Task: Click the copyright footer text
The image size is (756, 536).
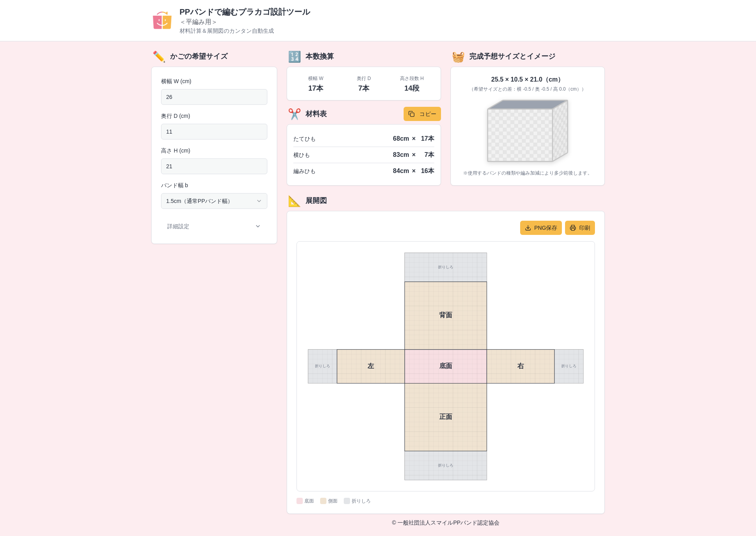Action: 446,523
